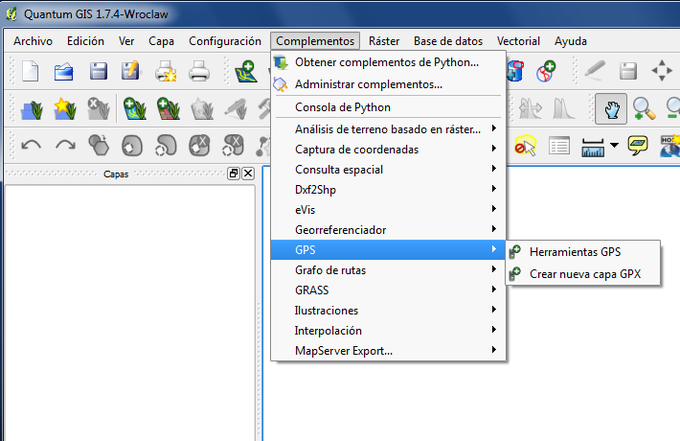Click the add PostGIS layer icon
This screenshot has width=680, height=441.
(x=134, y=108)
